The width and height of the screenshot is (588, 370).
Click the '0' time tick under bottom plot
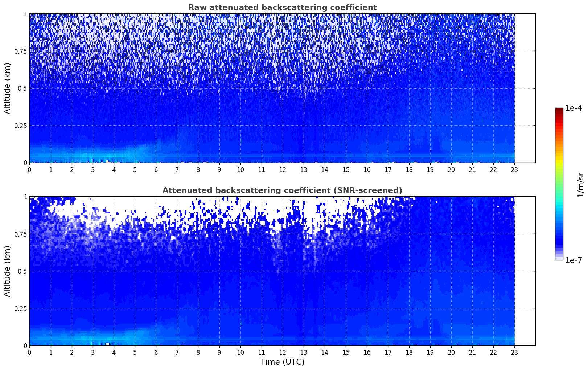click(30, 352)
